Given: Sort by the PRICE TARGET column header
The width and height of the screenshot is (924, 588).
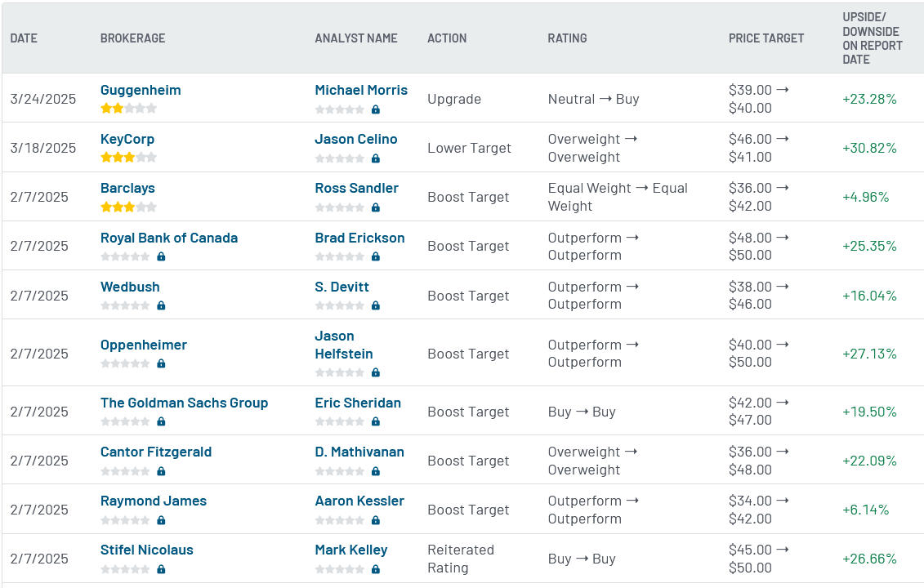Looking at the screenshot, I should pos(766,38).
